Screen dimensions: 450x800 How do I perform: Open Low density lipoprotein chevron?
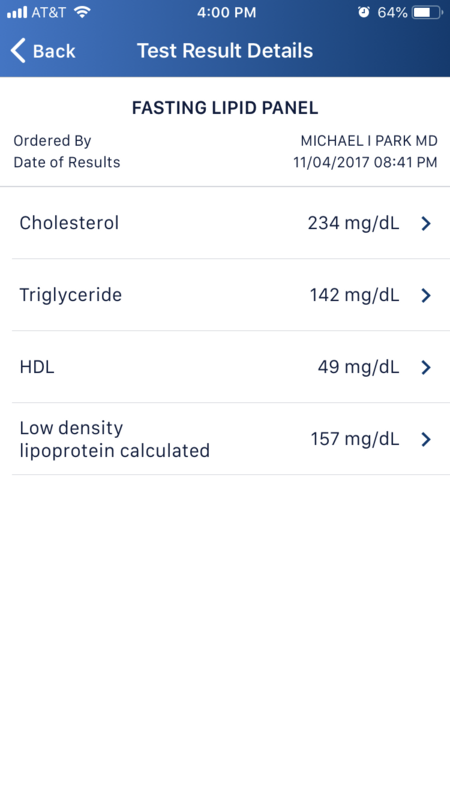(426, 439)
